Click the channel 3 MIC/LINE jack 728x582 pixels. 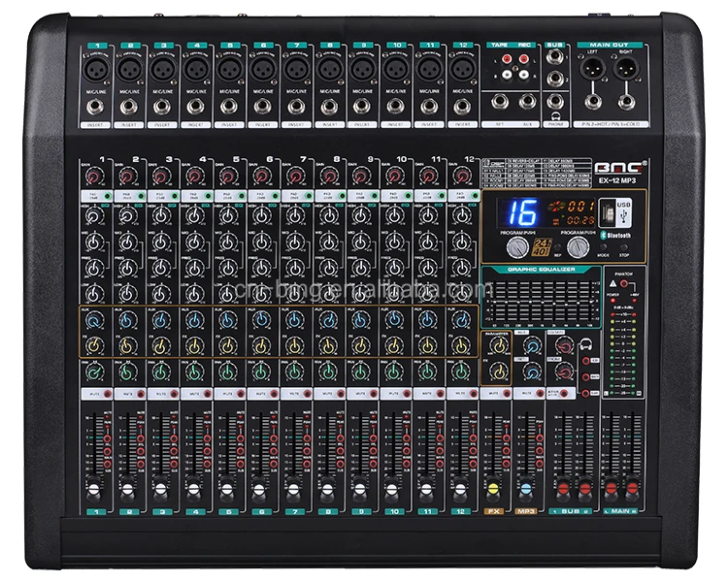pos(162,107)
